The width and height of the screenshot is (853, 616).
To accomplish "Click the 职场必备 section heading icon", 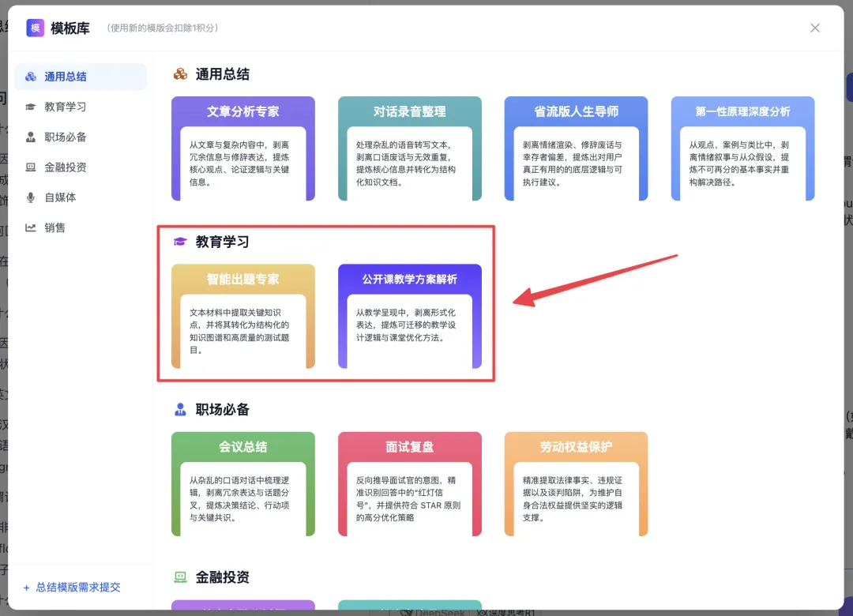I will point(180,409).
